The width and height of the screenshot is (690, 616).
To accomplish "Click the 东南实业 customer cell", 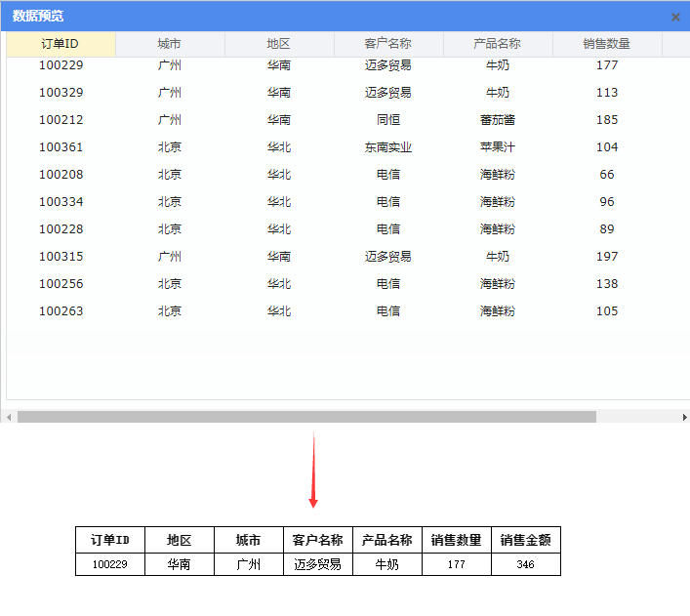I will [388, 147].
